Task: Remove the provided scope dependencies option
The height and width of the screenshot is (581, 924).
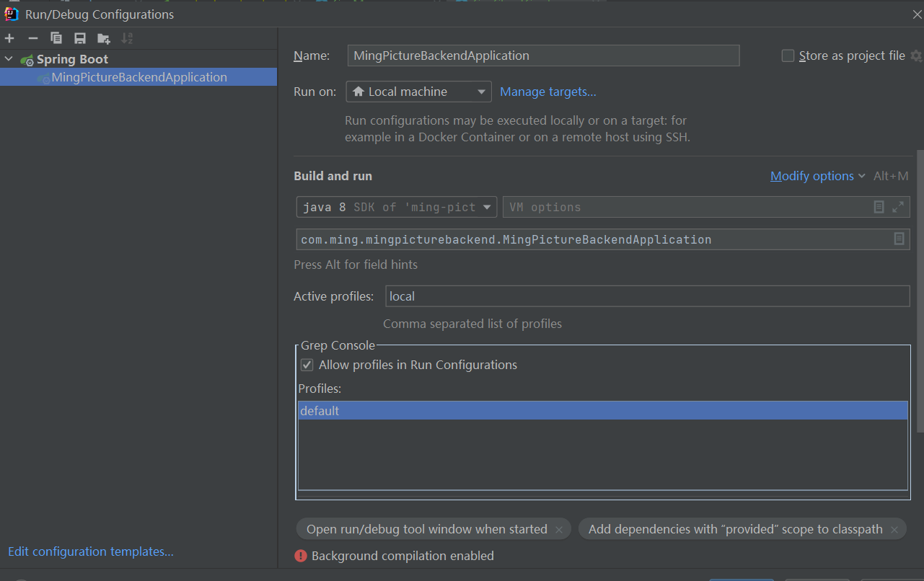Action: [894, 530]
